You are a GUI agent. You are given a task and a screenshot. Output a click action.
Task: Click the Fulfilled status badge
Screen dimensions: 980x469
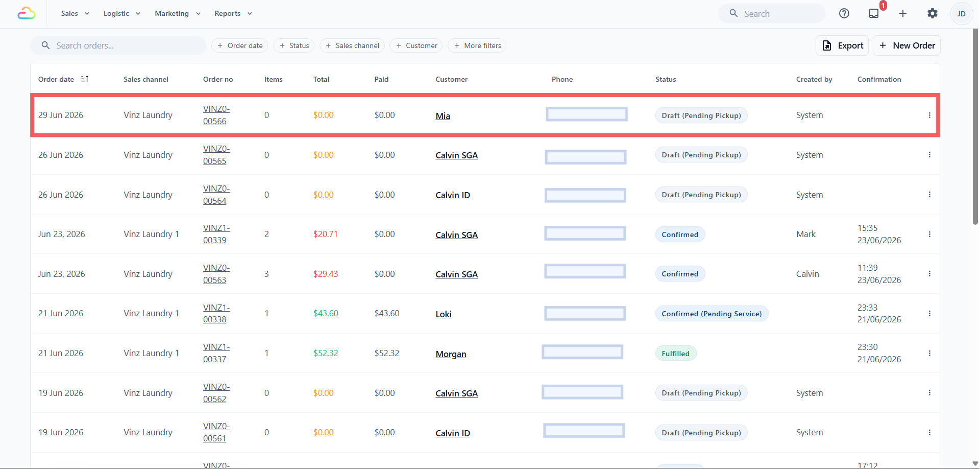tap(675, 354)
